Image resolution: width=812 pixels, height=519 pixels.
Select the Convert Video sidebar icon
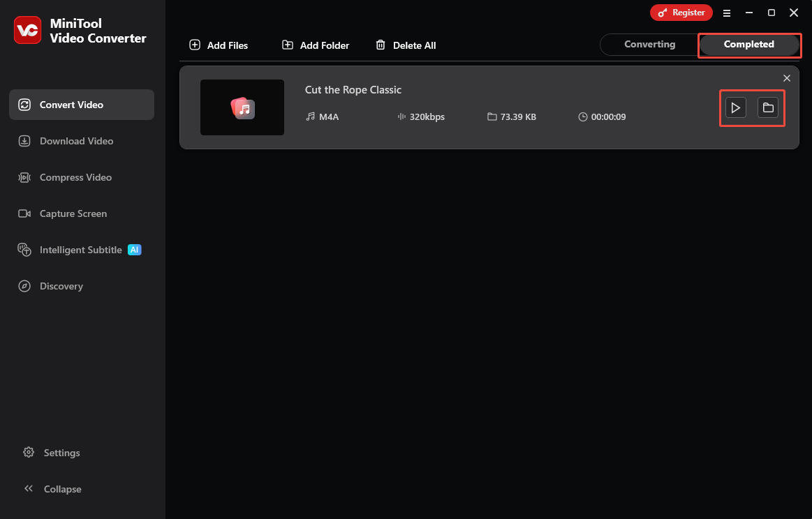click(x=24, y=104)
